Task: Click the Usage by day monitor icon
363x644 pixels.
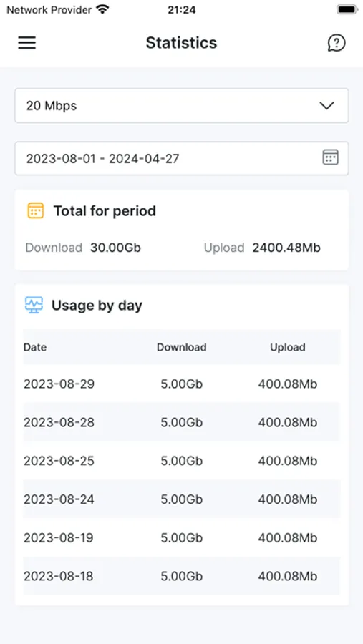Action: [x=34, y=305]
